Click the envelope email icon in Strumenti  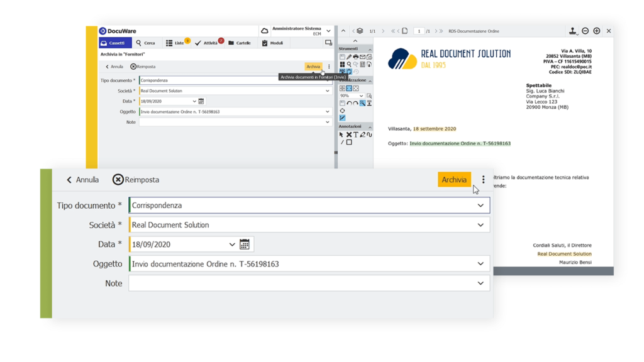tap(363, 57)
